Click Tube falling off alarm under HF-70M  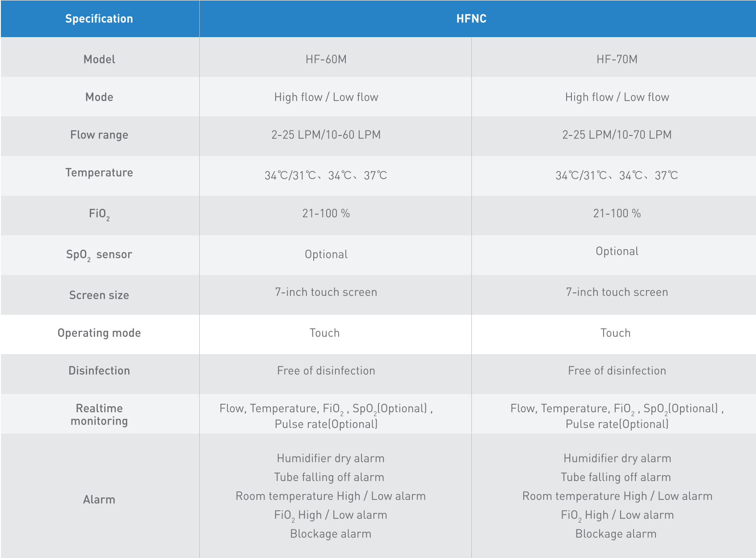616,477
